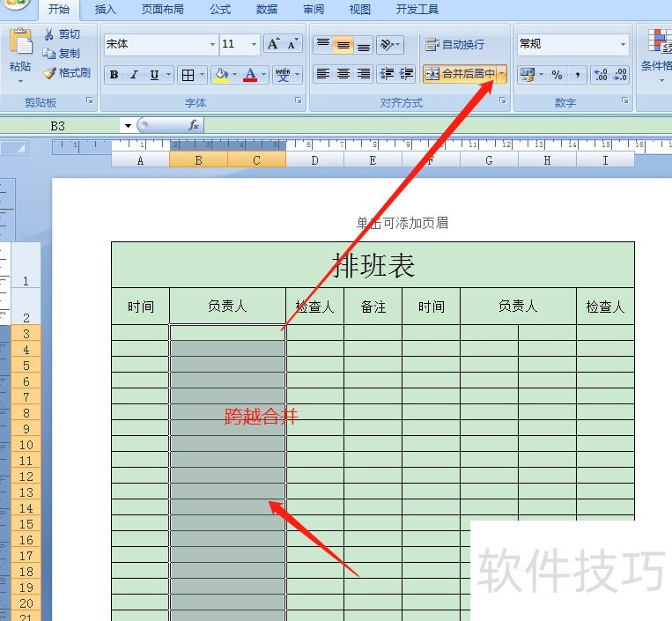Click the insert function fx icon

(193, 126)
